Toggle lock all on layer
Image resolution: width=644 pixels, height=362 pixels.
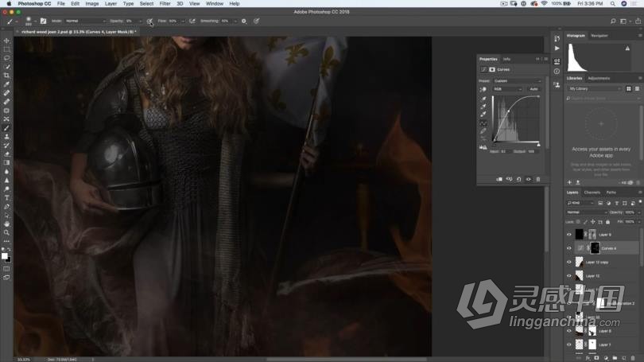point(608,222)
